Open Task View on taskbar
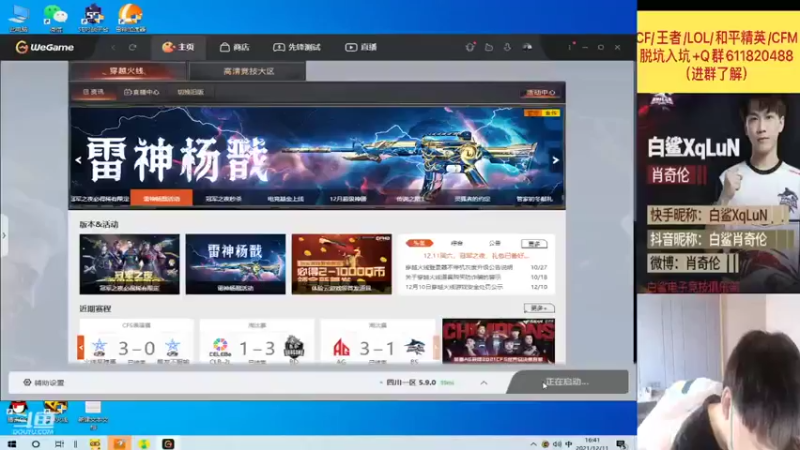 (x=59, y=444)
